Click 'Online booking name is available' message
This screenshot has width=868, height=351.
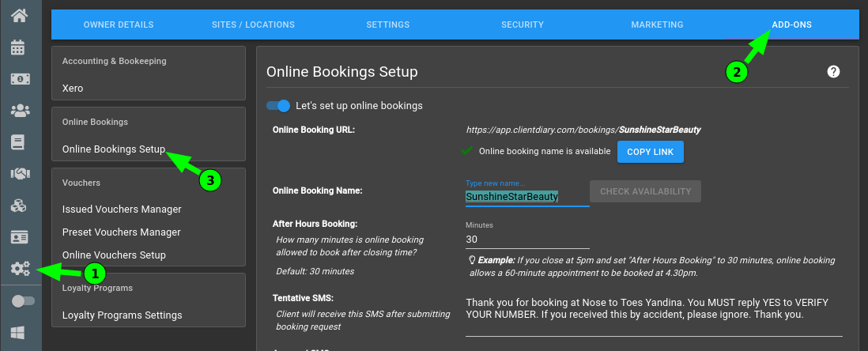click(544, 151)
